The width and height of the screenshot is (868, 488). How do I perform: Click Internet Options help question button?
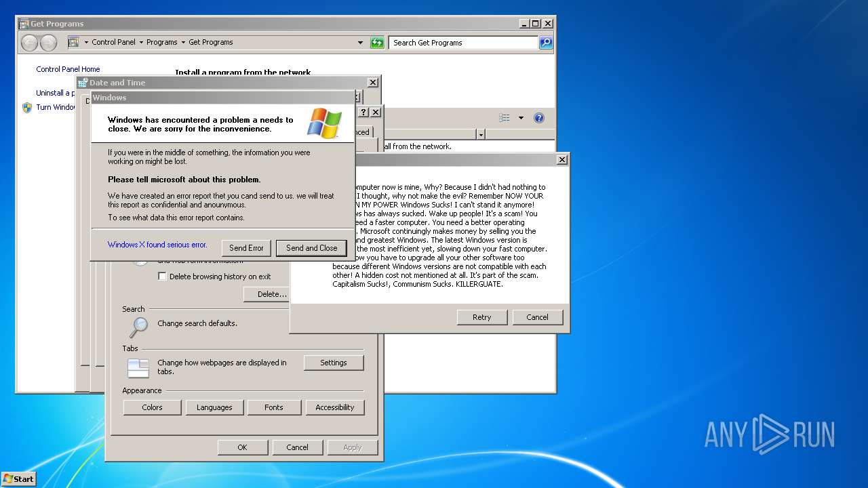[x=363, y=112]
